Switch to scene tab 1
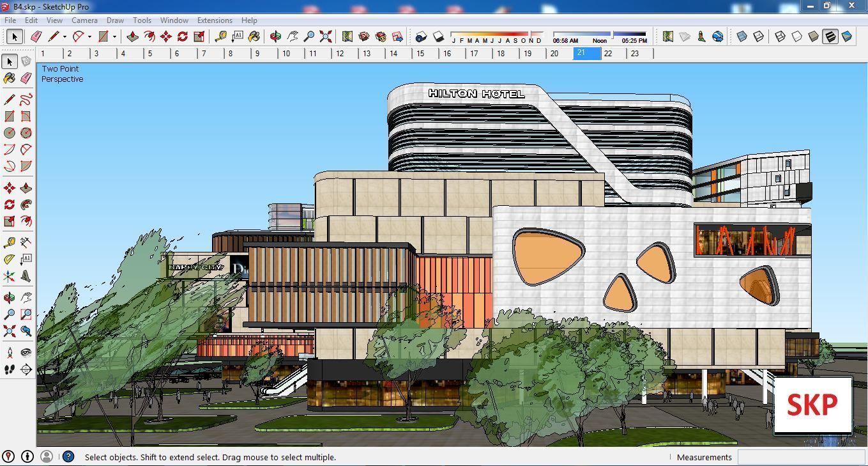This screenshot has height=466, width=868. pyautogui.click(x=50, y=54)
